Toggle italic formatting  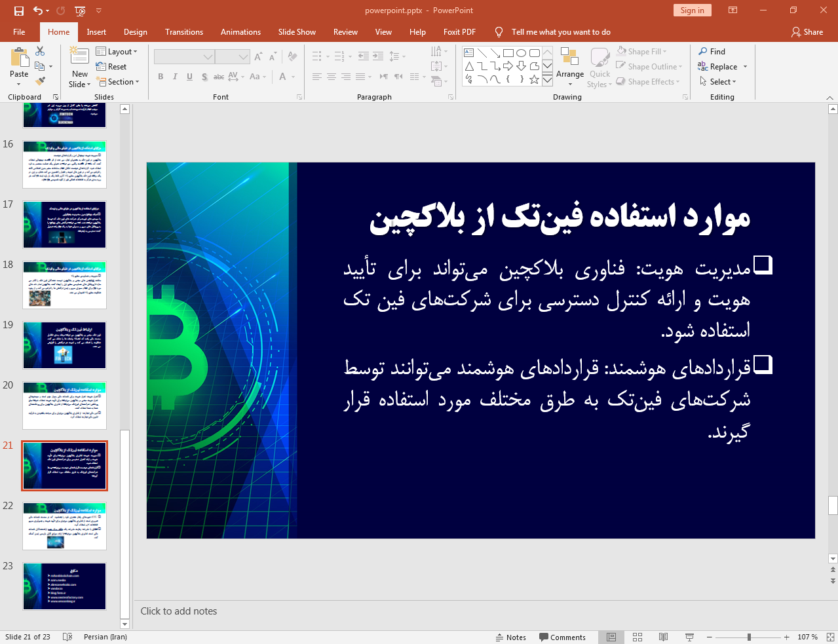click(175, 77)
